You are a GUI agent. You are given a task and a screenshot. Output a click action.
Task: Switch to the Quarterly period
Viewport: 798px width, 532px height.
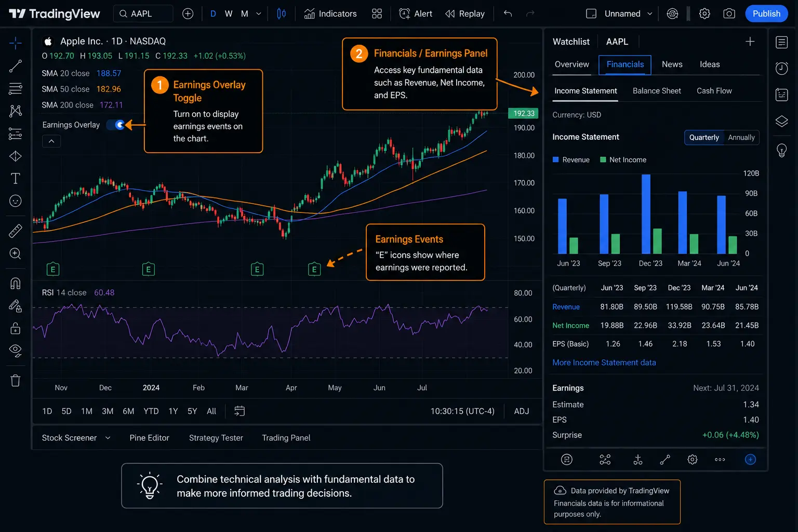click(704, 137)
